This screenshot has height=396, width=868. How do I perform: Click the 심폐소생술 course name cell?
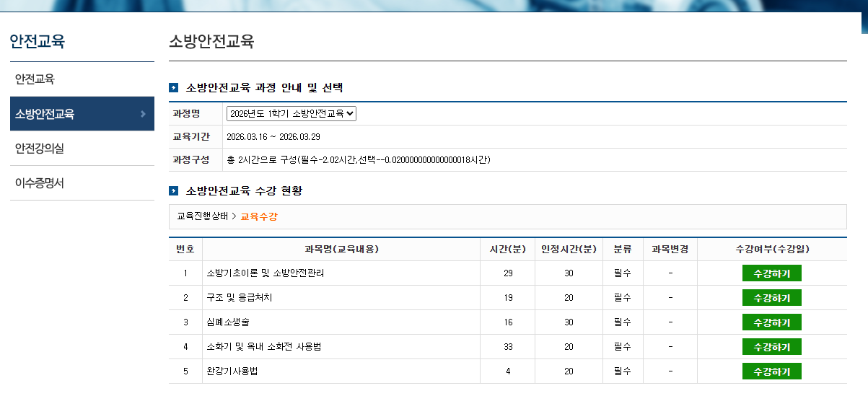click(x=228, y=322)
